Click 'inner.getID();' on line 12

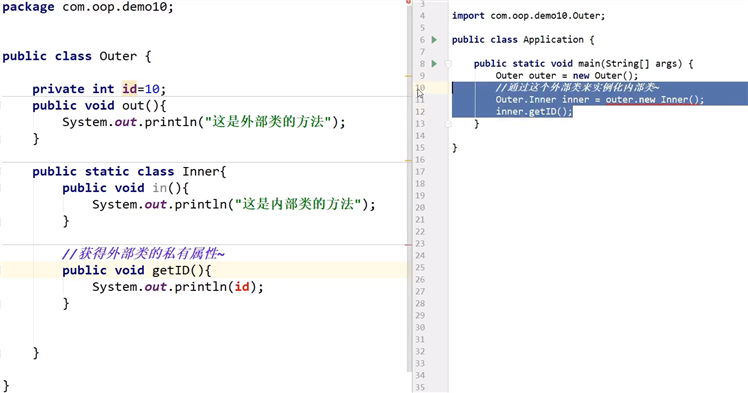click(534, 112)
